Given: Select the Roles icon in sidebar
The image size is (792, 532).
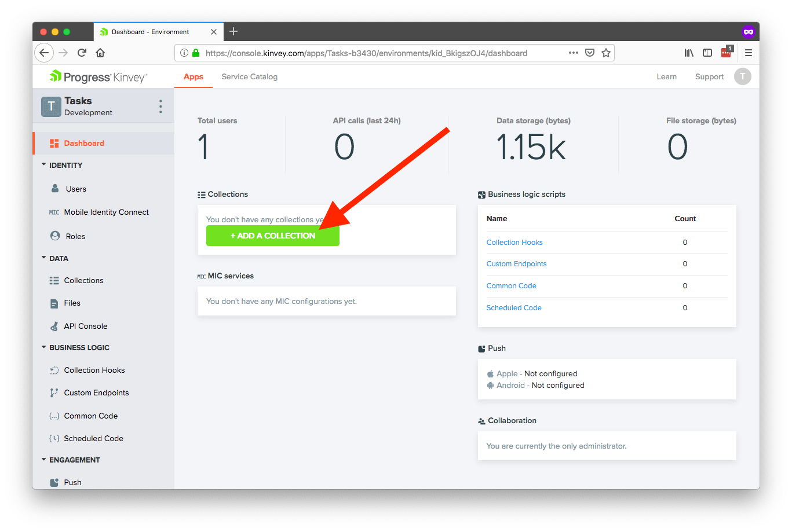Looking at the screenshot, I should [55, 236].
